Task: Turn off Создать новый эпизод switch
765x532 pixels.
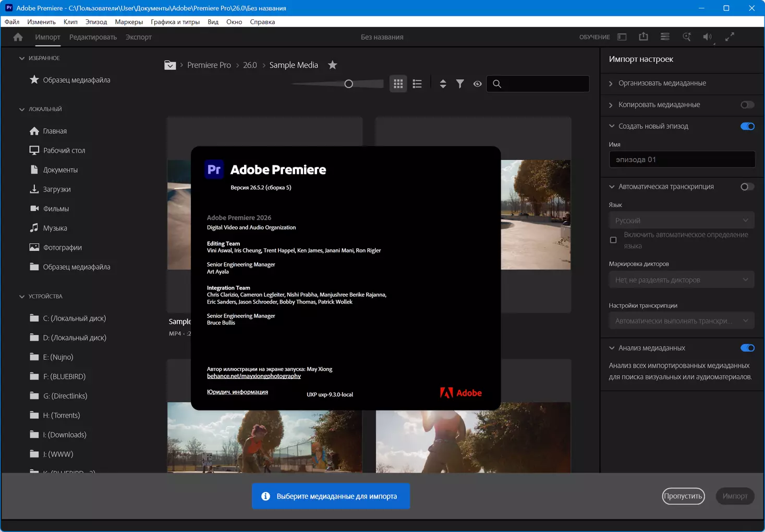Action: (x=747, y=126)
